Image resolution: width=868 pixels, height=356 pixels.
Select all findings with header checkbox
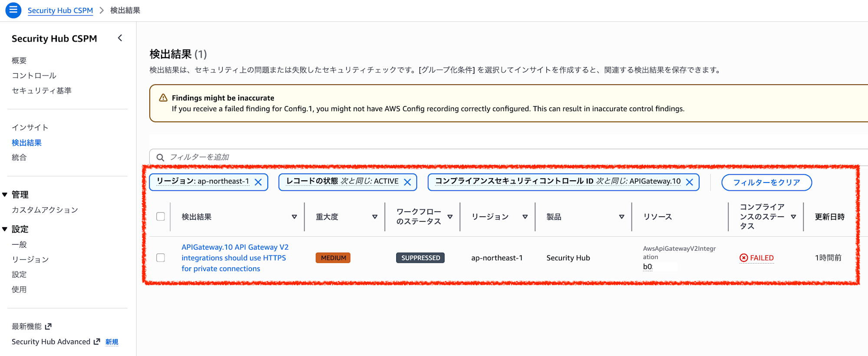coord(161,216)
